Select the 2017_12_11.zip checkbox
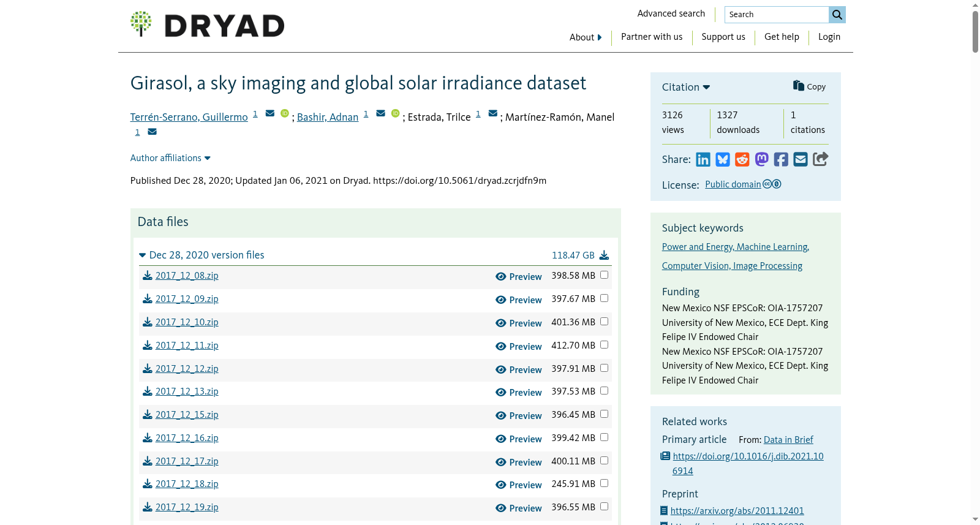980x525 pixels. [x=605, y=345]
